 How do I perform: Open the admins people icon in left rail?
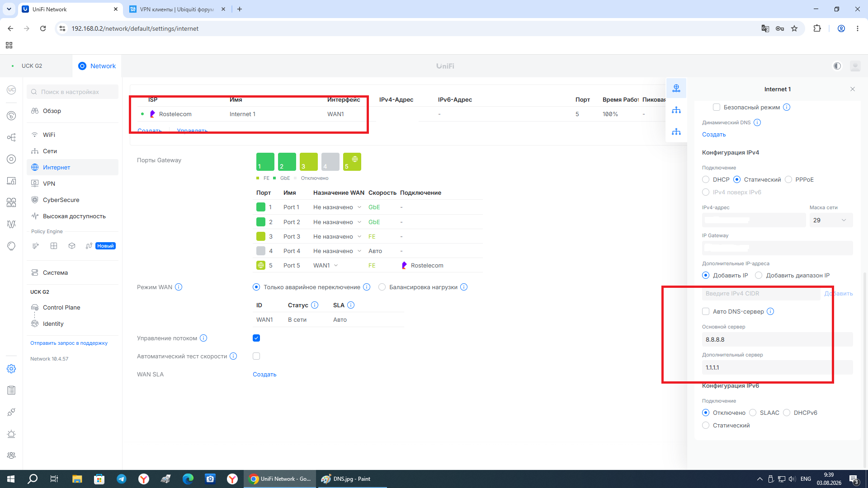coord(11,455)
